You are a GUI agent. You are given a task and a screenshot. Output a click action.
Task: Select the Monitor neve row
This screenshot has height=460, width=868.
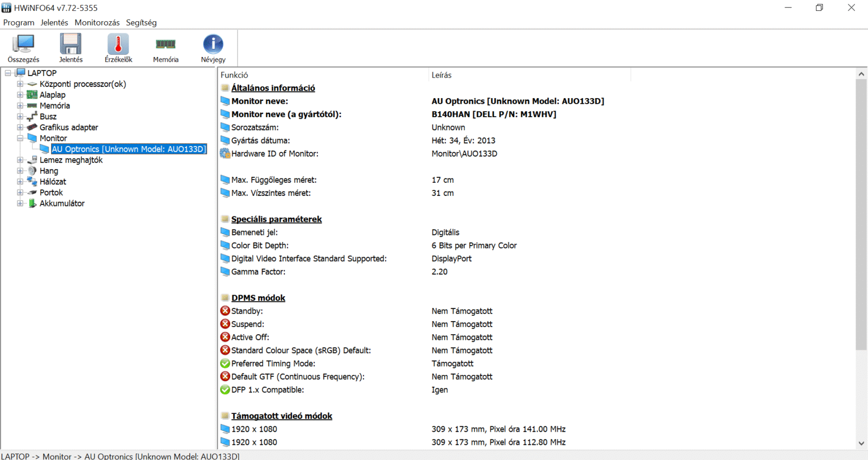[259, 101]
